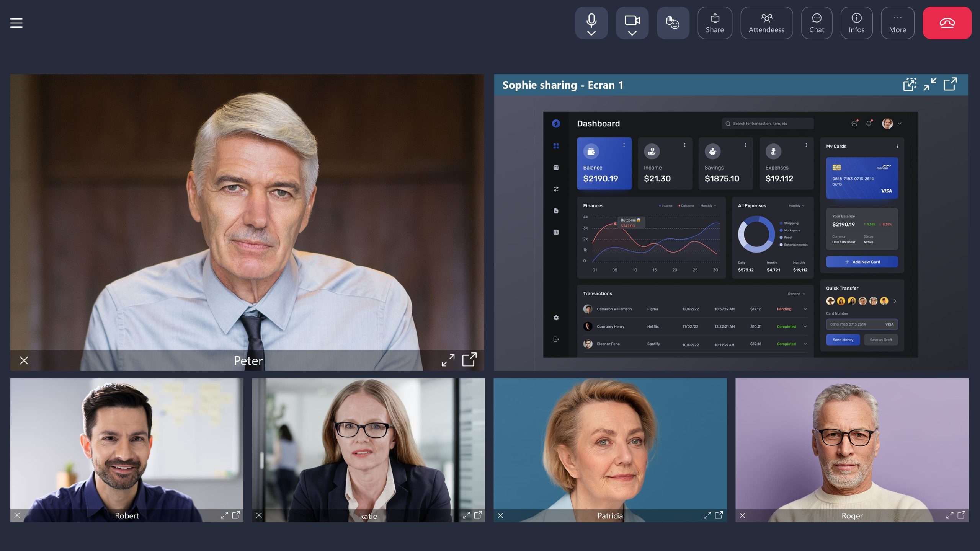The height and width of the screenshot is (551, 980).
Task: Expand Peter's video to fullscreen
Action: click(x=448, y=360)
